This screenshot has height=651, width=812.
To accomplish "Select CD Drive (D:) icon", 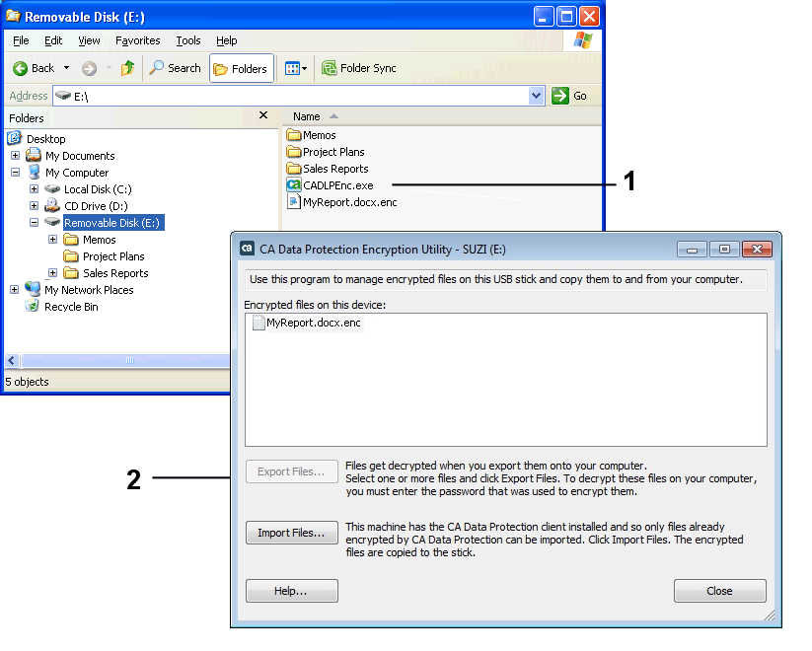I will (x=52, y=205).
